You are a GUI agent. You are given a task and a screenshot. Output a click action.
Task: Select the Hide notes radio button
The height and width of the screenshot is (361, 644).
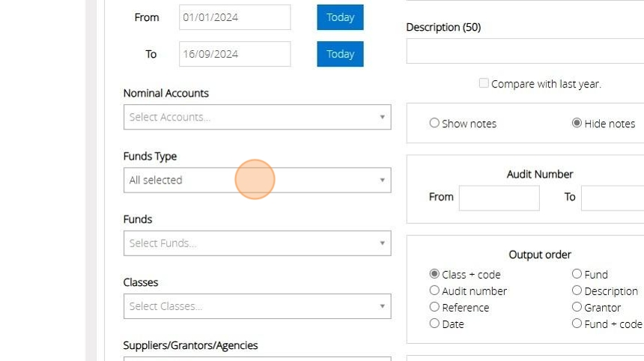pyautogui.click(x=577, y=123)
